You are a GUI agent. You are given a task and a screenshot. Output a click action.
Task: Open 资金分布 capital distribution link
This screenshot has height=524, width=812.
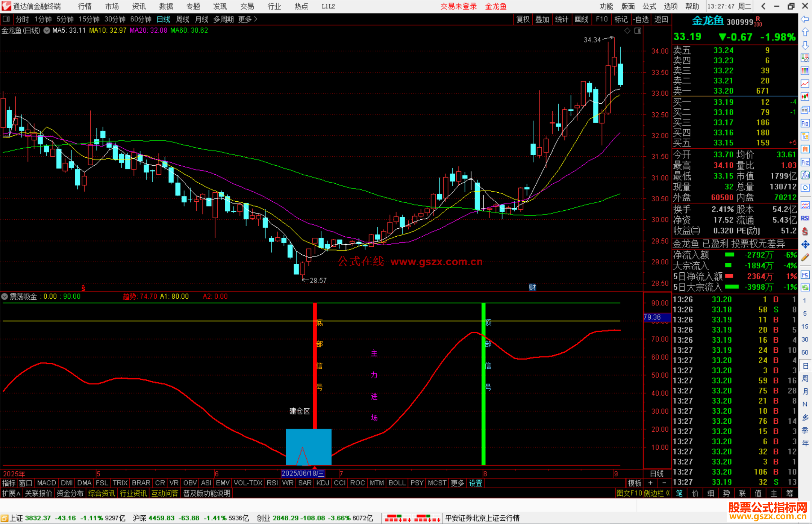[x=70, y=493]
